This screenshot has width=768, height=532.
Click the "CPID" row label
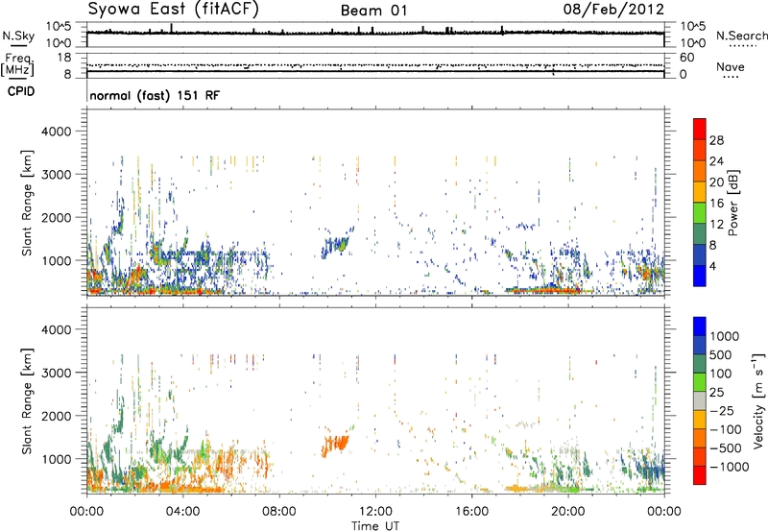21,91
